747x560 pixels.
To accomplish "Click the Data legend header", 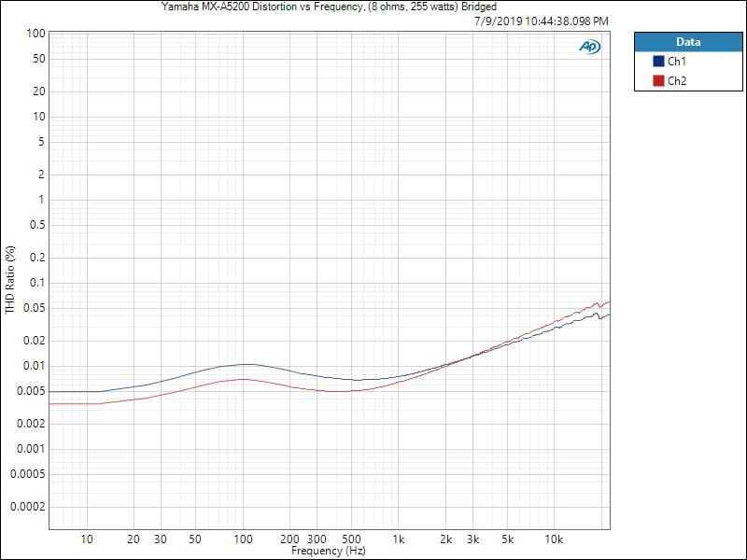I will tap(688, 42).
